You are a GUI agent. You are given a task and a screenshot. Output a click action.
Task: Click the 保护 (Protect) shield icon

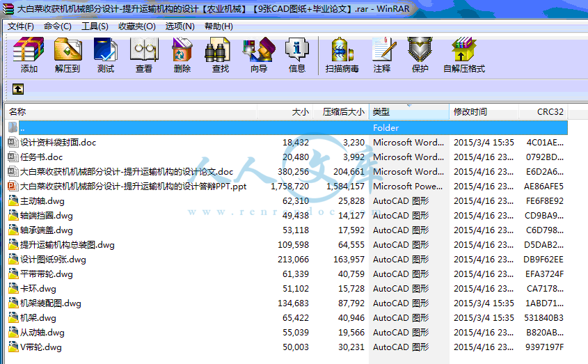tap(420, 49)
